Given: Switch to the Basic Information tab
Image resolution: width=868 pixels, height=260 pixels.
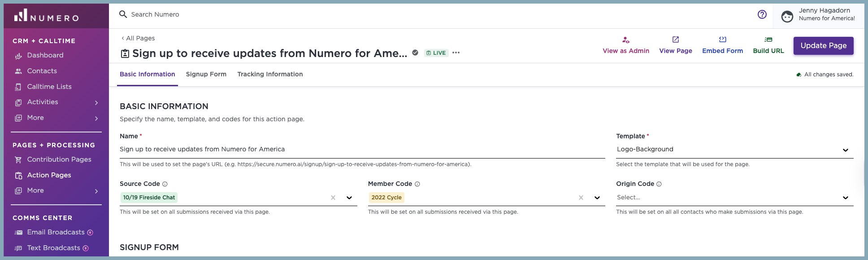Looking at the screenshot, I should coord(148,75).
